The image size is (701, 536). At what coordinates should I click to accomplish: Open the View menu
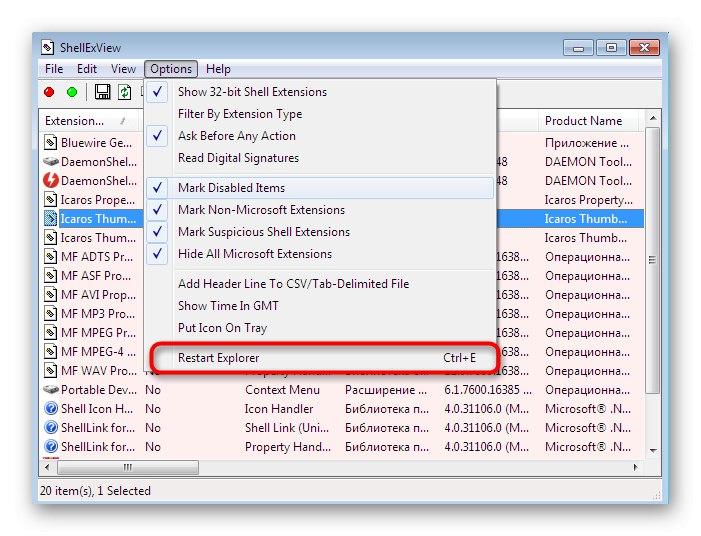point(123,69)
